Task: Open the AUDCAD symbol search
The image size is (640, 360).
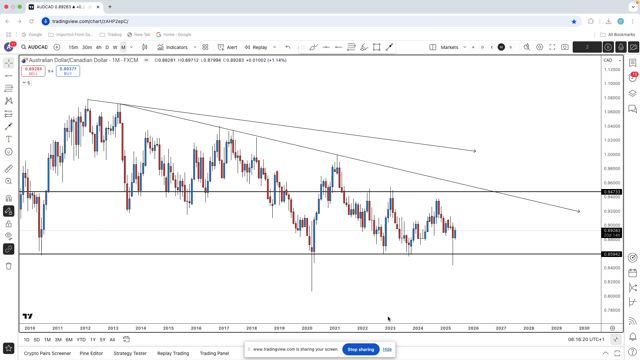Action: point(35,47)
